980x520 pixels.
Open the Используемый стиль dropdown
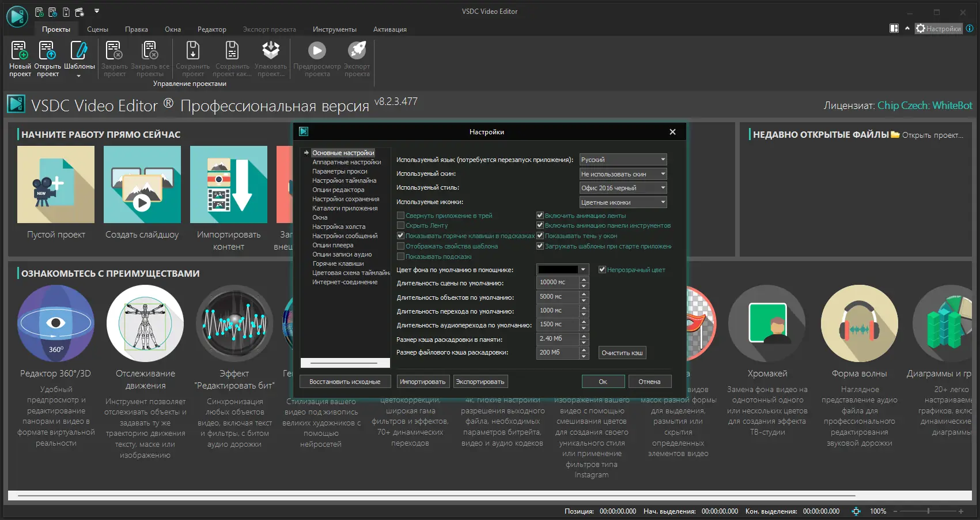[x=623, y=188]
